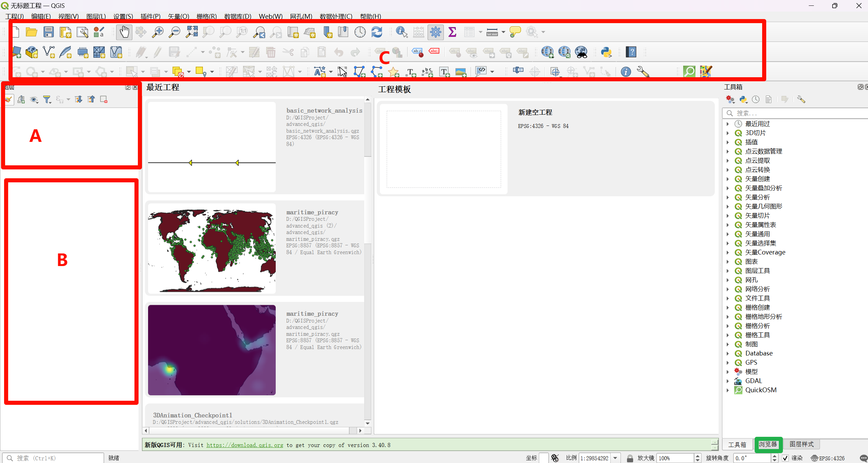Click toolbox History clock icon

point(756,99)
